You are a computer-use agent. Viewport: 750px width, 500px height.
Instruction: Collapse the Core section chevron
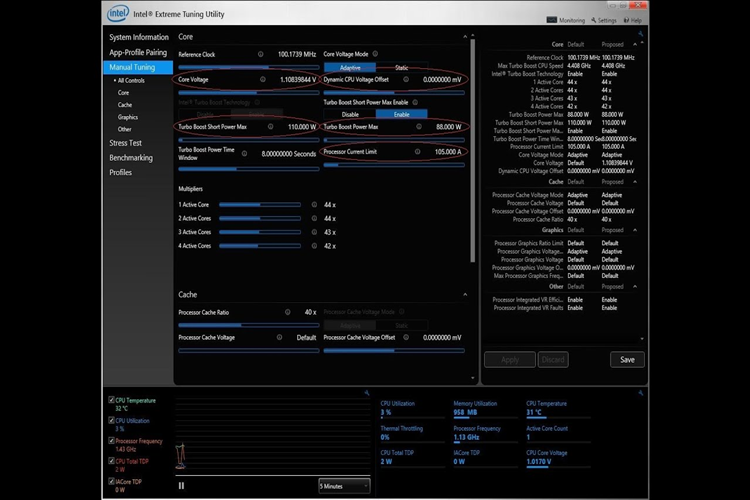465,37
